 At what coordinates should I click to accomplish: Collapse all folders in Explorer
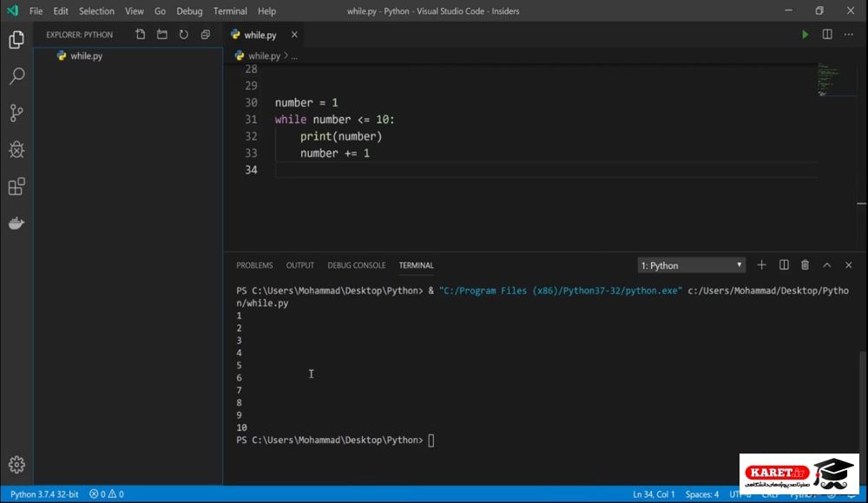pos(206,35)
